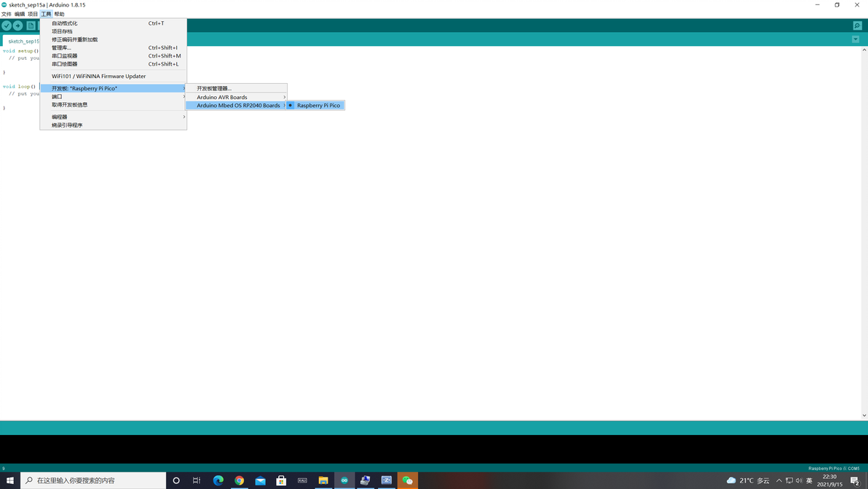Open WeChat from the taskbar
Screen dimensions: 868x489
point(408,480)
